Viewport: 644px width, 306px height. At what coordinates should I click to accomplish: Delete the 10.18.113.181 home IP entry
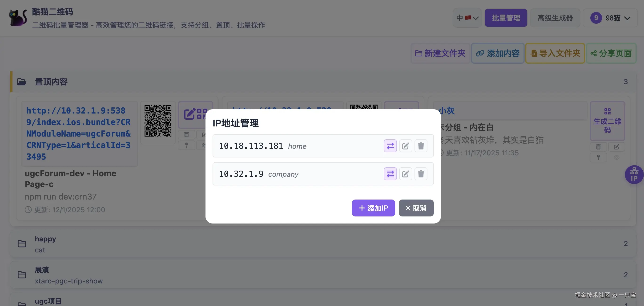pyautogui.click(x=421, y=146)
